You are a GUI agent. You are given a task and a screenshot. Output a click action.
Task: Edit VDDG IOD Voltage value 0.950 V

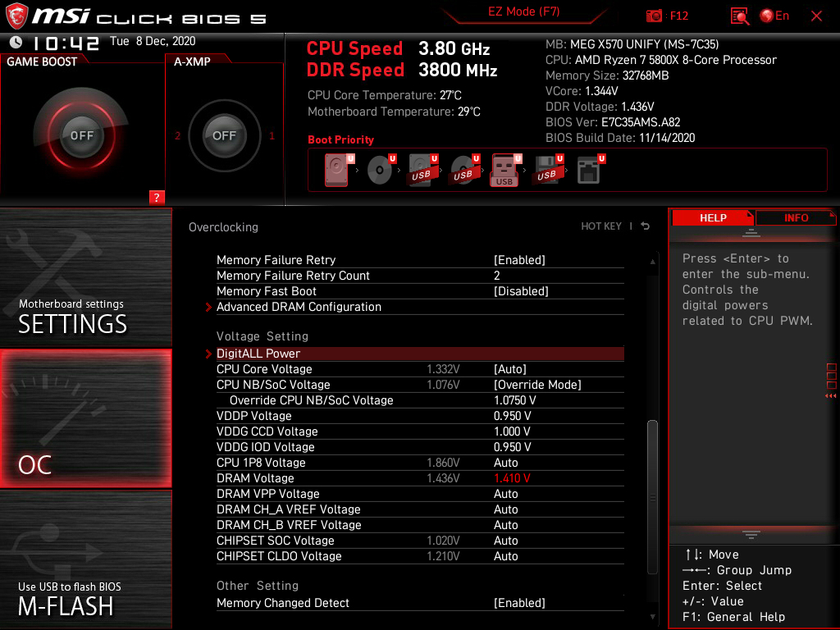512,447
